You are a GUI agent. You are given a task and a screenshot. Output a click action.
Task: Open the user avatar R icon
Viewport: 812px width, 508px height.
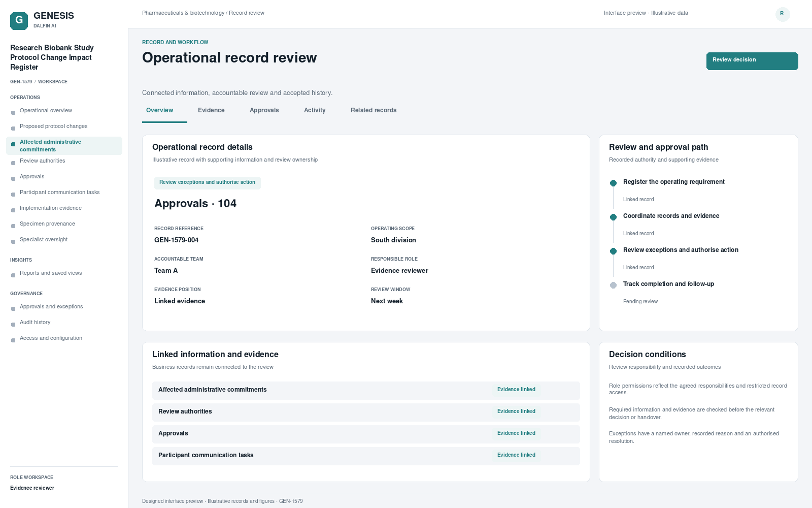click(783, 14)
